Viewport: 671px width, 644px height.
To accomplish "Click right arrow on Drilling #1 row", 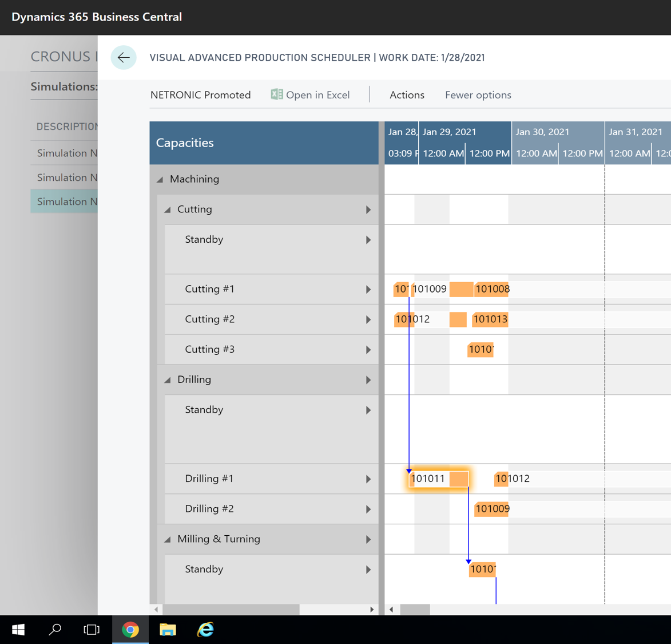I will click(368, 479).
